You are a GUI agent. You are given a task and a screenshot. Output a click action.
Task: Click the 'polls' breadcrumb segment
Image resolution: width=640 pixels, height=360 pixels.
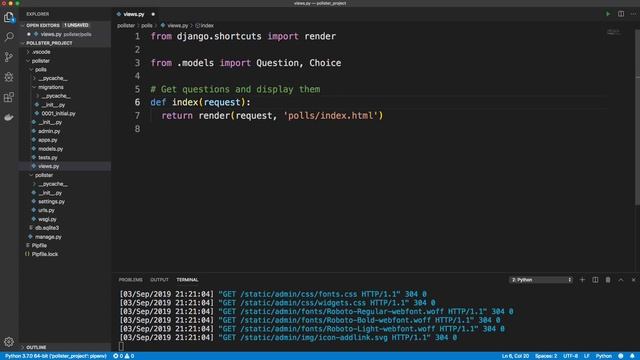point(147,25)
